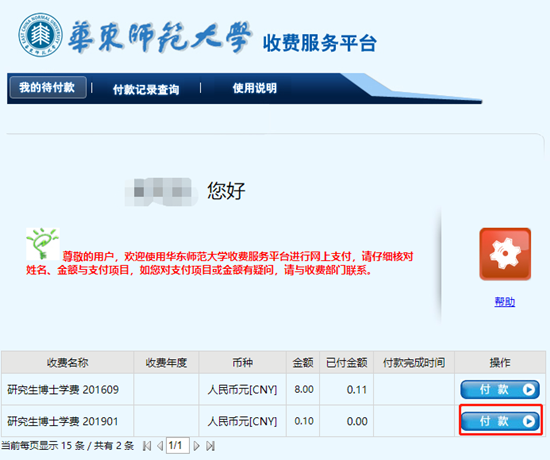Go to next page arrow

pos(197,446)
